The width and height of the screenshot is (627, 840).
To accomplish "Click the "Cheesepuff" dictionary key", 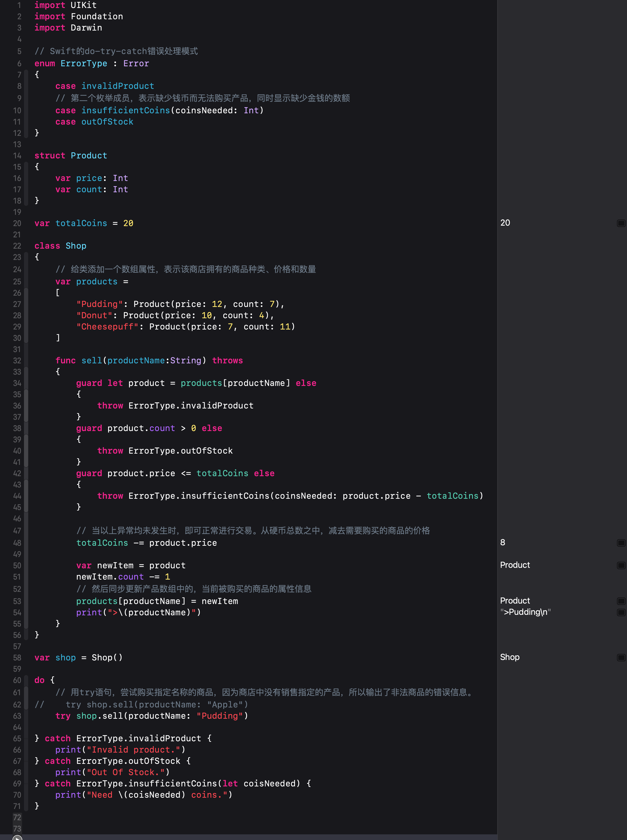I will tap(107, 327).
